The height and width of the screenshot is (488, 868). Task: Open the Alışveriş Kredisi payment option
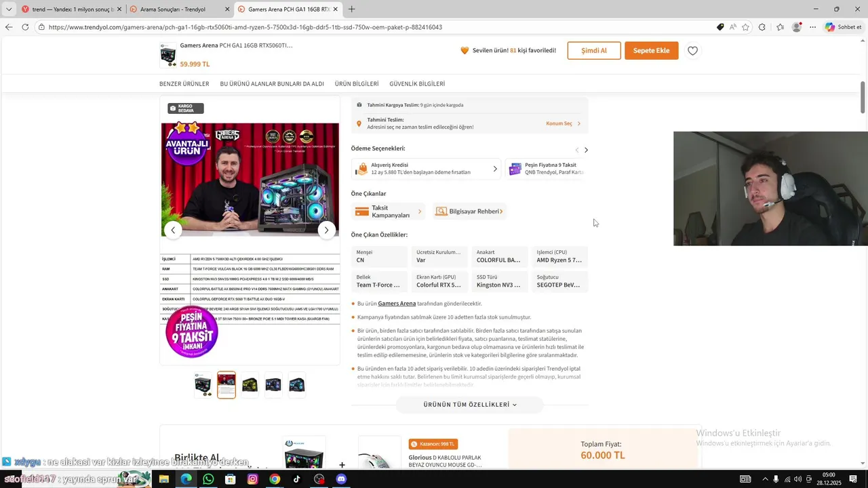click(x=426, y=169)
